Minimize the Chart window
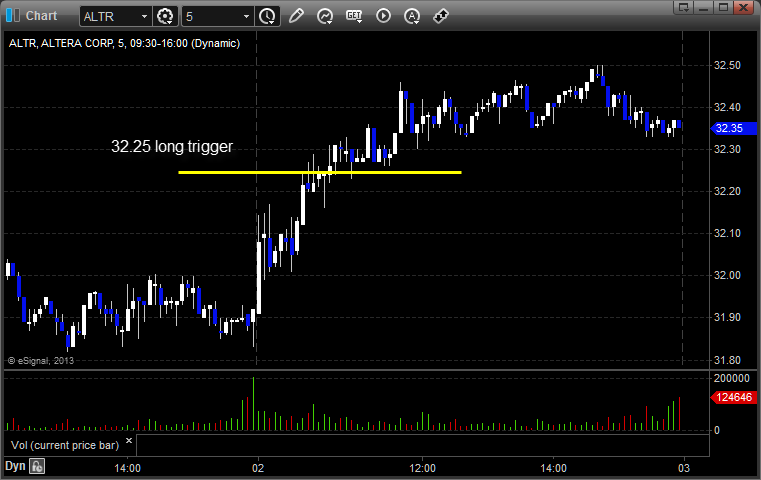Screen dimensions: 761x480 [704, 7]
